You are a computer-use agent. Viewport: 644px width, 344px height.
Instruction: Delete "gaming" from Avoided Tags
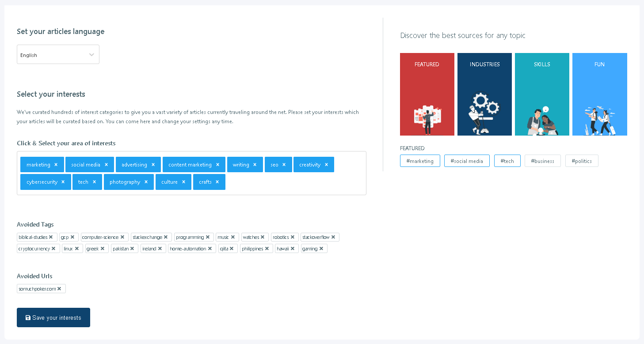322,248
